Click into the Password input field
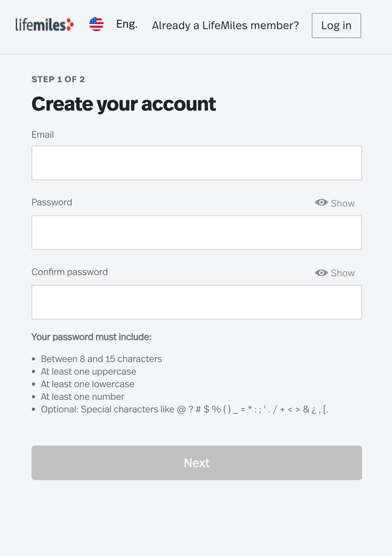Viewport: 392px width, 558px height. pos(197,233)
